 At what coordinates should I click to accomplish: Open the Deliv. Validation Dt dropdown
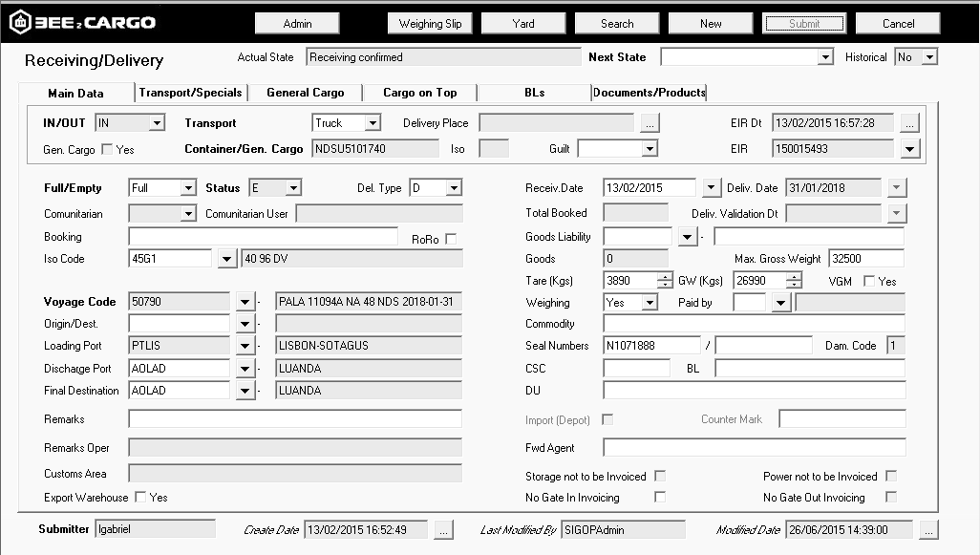pyautogui.click(x=897, y=214)
